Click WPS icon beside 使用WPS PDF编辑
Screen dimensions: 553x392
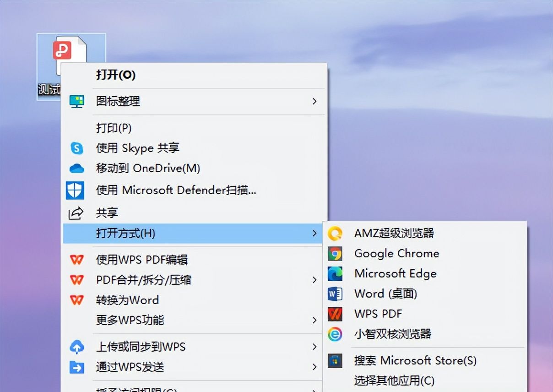point(76,260)
